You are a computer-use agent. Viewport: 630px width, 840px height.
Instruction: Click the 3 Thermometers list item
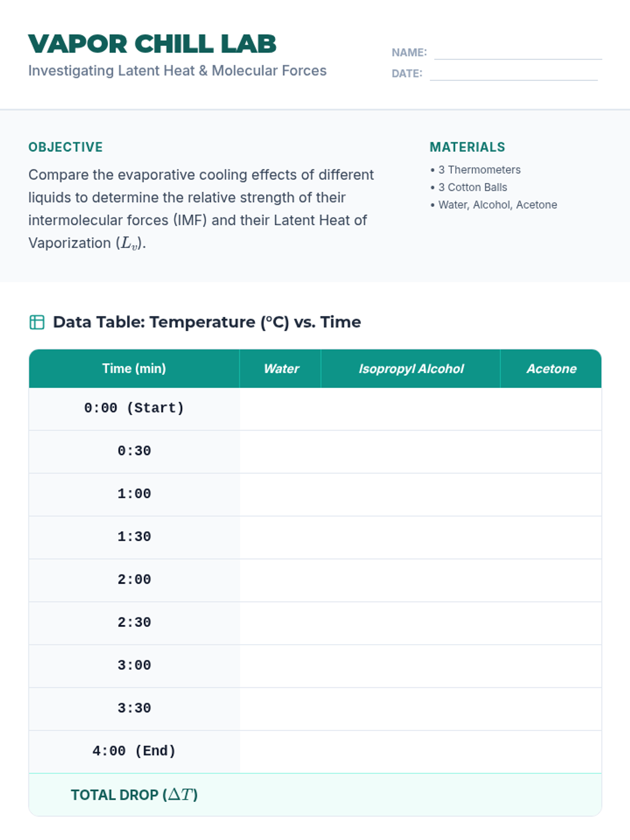click(476, 170)
